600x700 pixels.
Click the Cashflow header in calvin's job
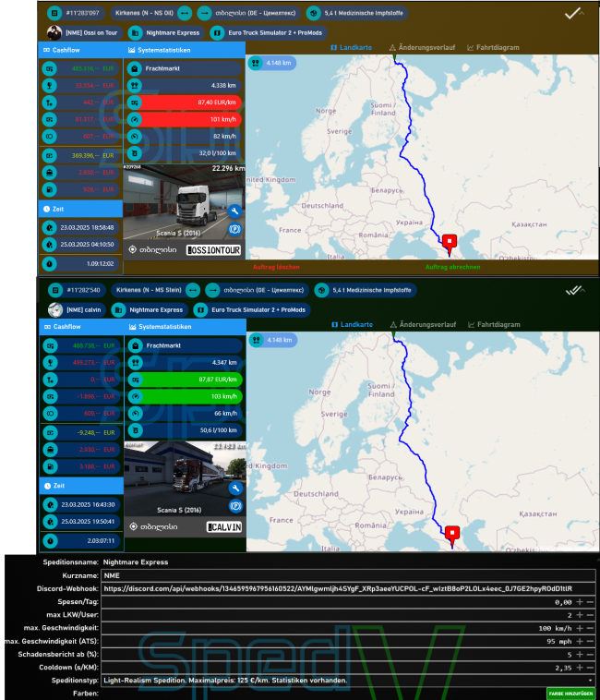(x=81, y=327)
